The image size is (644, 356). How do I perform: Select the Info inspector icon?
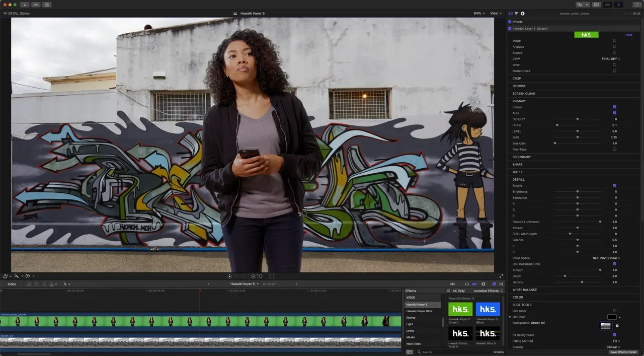[x=523, y=14]
